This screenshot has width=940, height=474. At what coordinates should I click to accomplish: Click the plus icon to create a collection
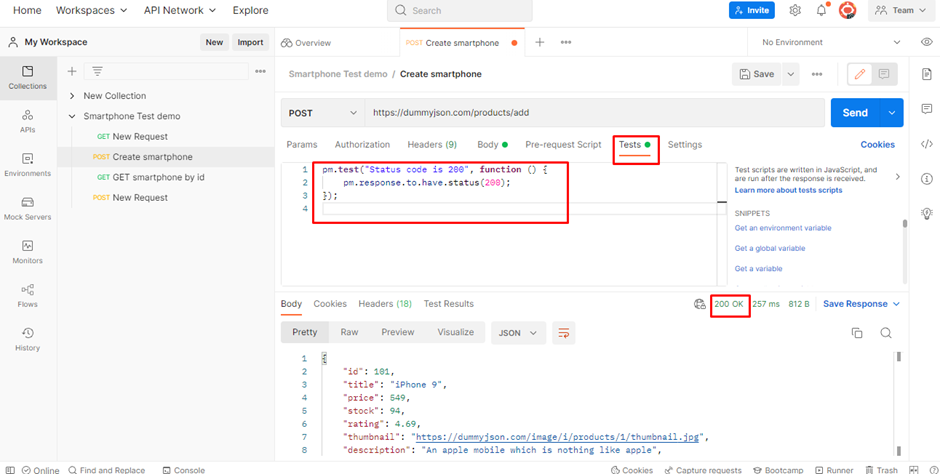pos(72,71)
